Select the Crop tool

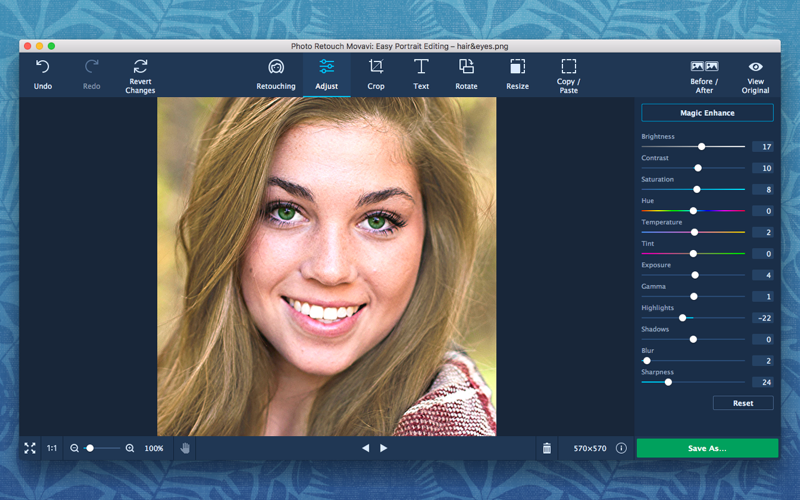376,67
